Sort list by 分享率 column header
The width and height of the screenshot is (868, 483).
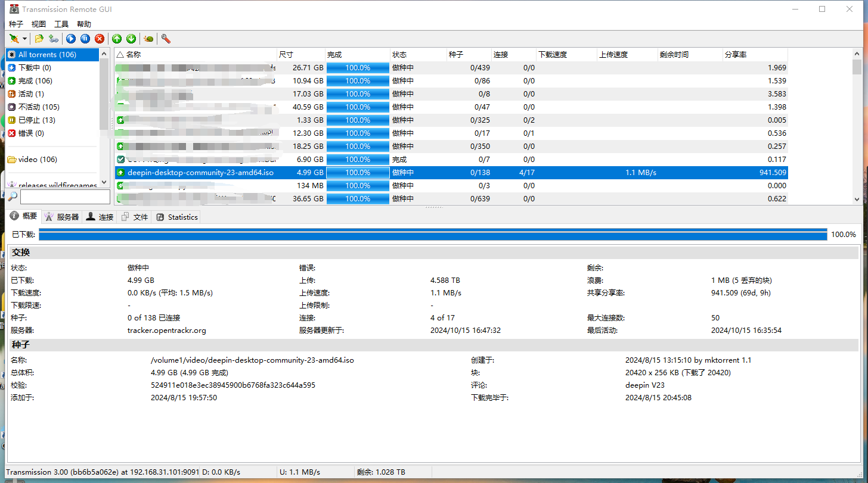click(755, 54)
